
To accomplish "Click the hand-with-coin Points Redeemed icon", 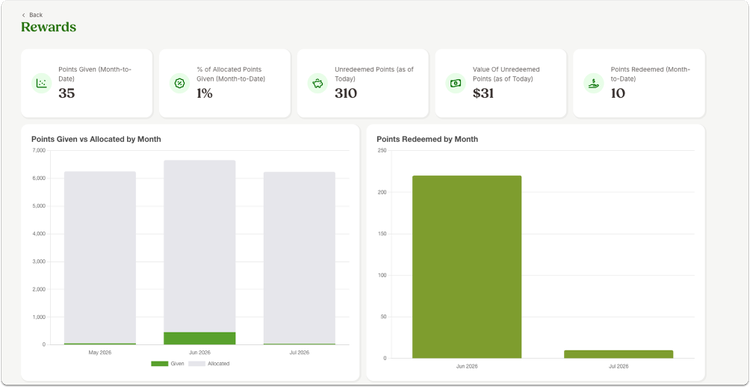I will (594, 83).
